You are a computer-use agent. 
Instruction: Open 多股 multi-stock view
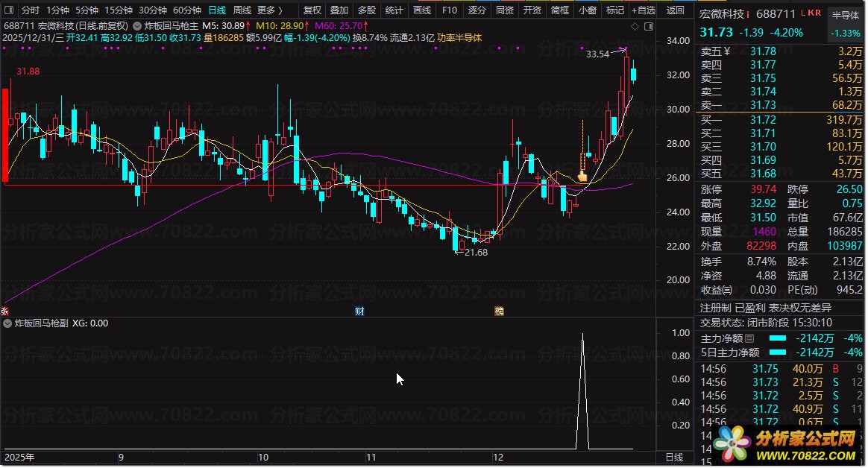(366, 10)
